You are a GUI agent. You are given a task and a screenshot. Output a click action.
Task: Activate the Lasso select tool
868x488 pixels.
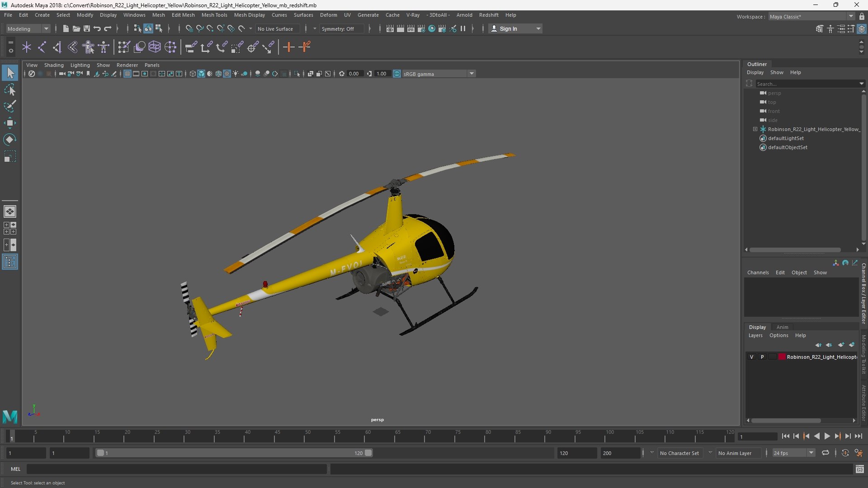click(10, 89)
